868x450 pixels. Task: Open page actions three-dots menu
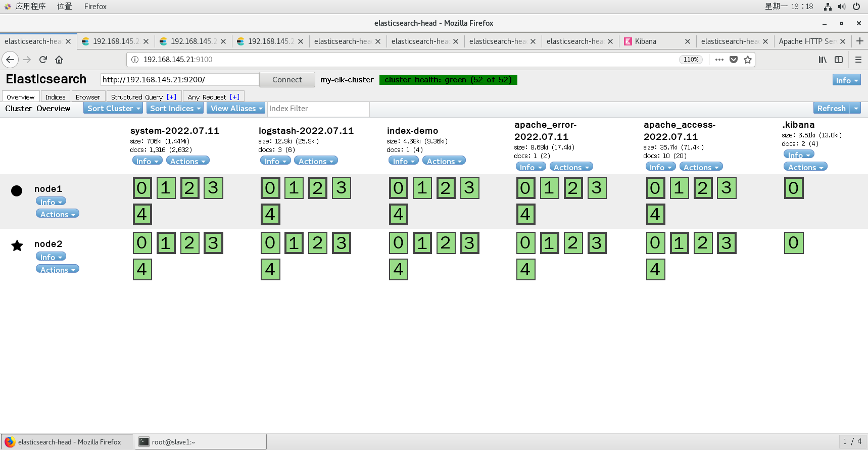click(x=719, y=60)
